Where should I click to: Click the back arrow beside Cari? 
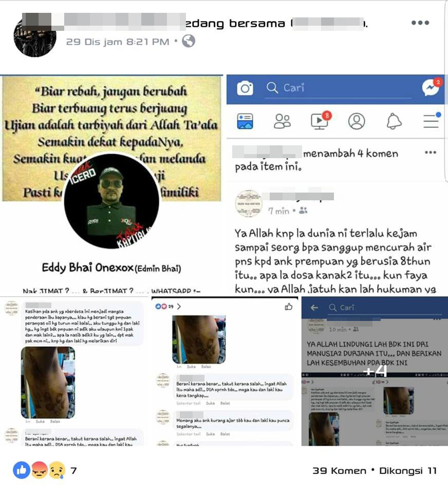point(314,308)
